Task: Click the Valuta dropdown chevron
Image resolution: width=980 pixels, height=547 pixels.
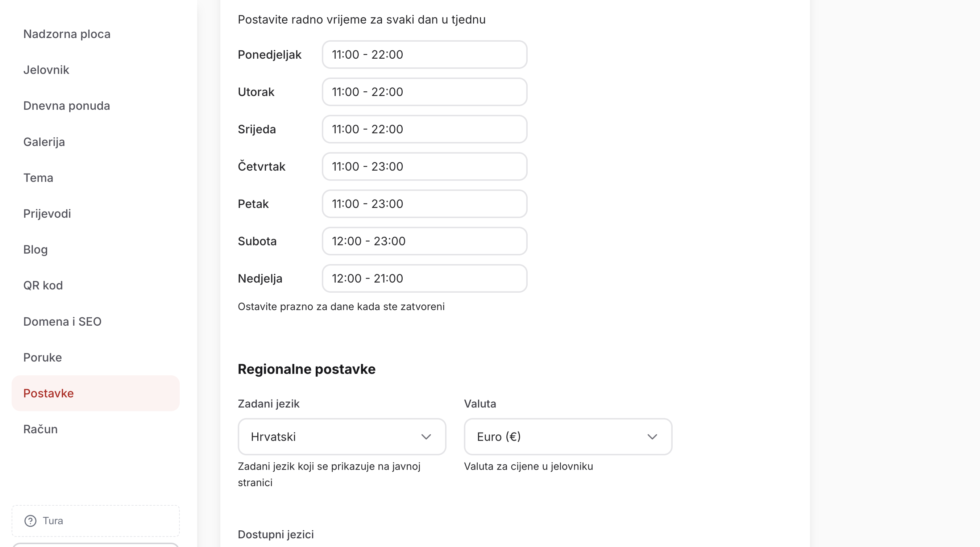Action: pos(652,437)
